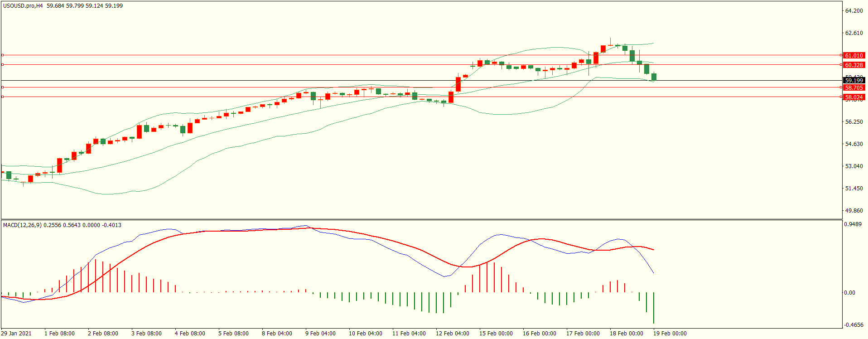Click the 64.200 price axis value
The image size is (868, 339).
854,11
